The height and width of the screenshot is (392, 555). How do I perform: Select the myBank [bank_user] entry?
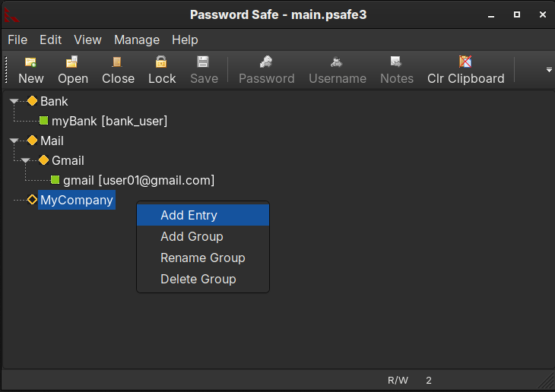click(109, 122)
